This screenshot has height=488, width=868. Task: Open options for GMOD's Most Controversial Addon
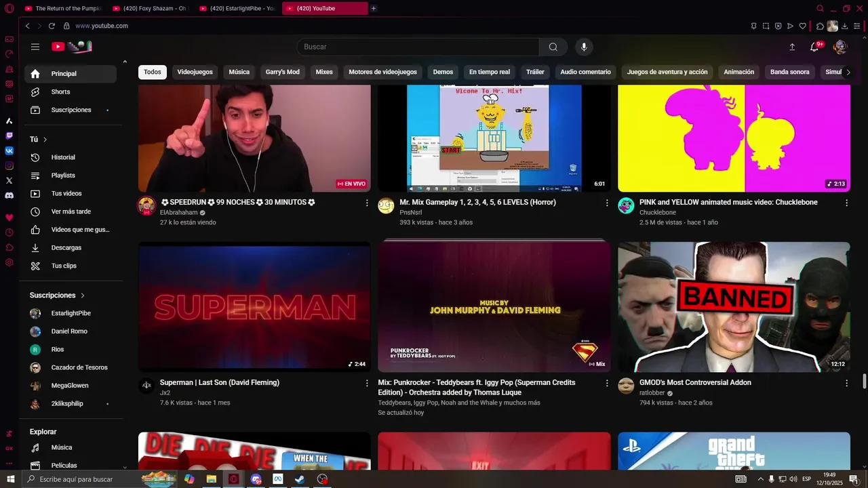tap(846, 383)
